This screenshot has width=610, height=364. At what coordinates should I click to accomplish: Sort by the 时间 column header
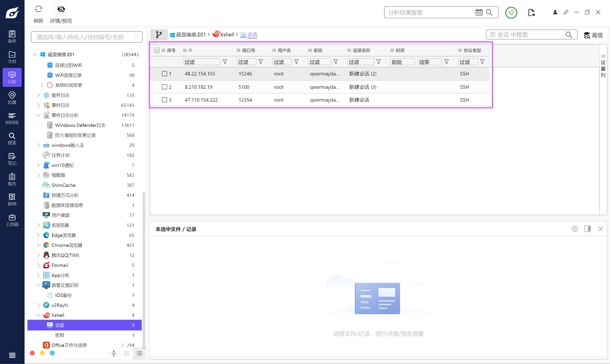click(x=400, y=50)
